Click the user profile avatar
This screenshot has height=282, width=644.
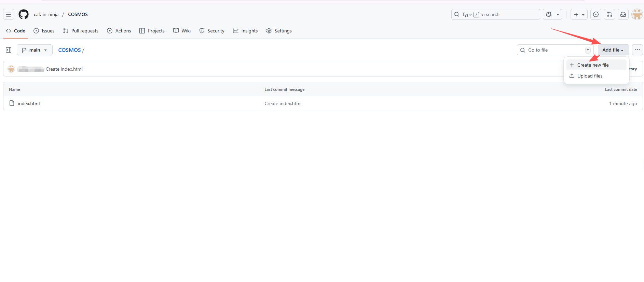[x=637, y=14]
